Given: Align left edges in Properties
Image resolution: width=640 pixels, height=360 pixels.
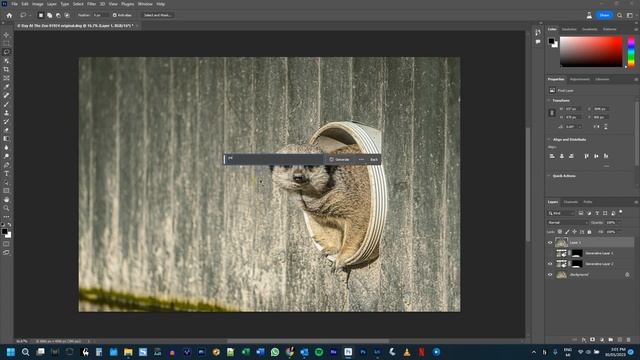Looking at the screenshot, I should [552, 156].
